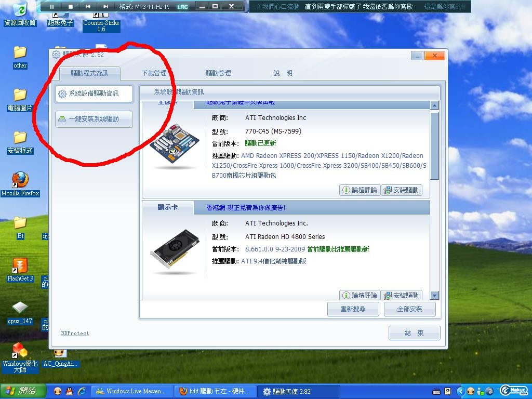Click the motherboard picture thumbnail
Image resolution: width=532 pixels, height=399 pixels.
pyautogui.click(x=174, y=146)
